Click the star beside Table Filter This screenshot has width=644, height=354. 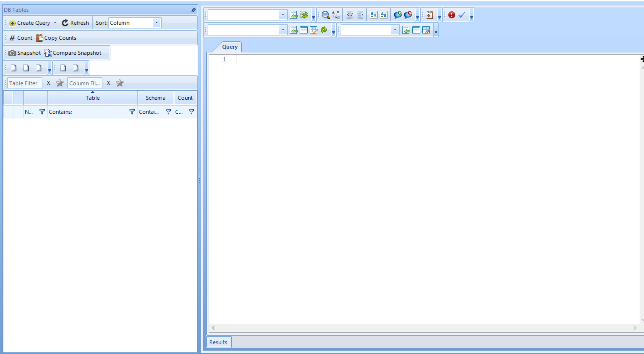pos(60,83)
